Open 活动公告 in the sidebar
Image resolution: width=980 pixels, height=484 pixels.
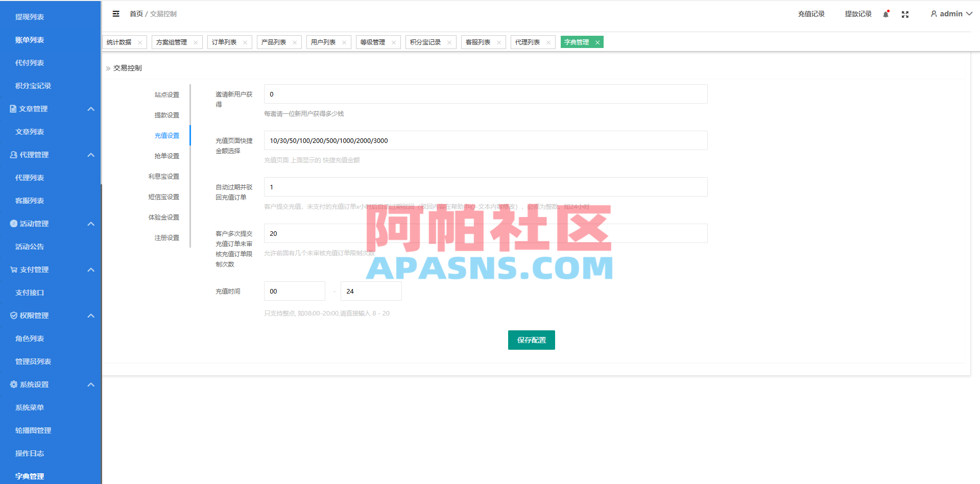pyautogui.click(x=30, y=247)
